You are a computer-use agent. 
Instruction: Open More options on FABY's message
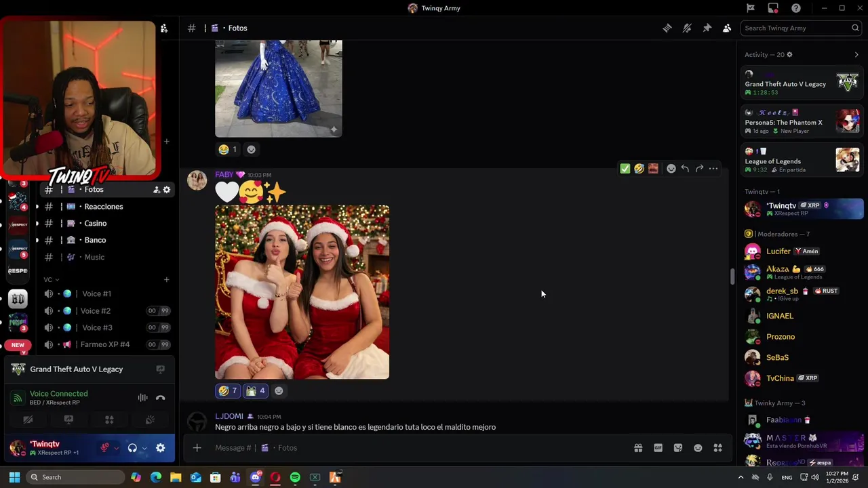[x=713, y=169]
